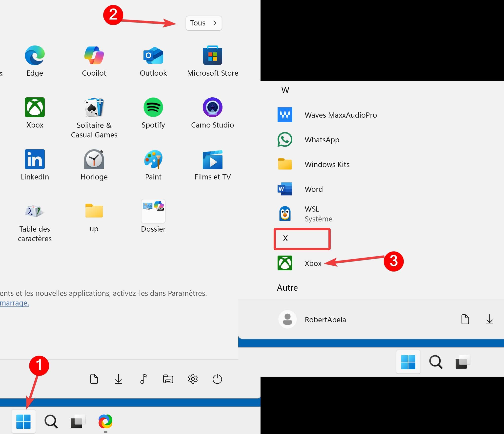Open Search in the right taskbar
Screen dimensions: 504x434
tap(436, 362)
